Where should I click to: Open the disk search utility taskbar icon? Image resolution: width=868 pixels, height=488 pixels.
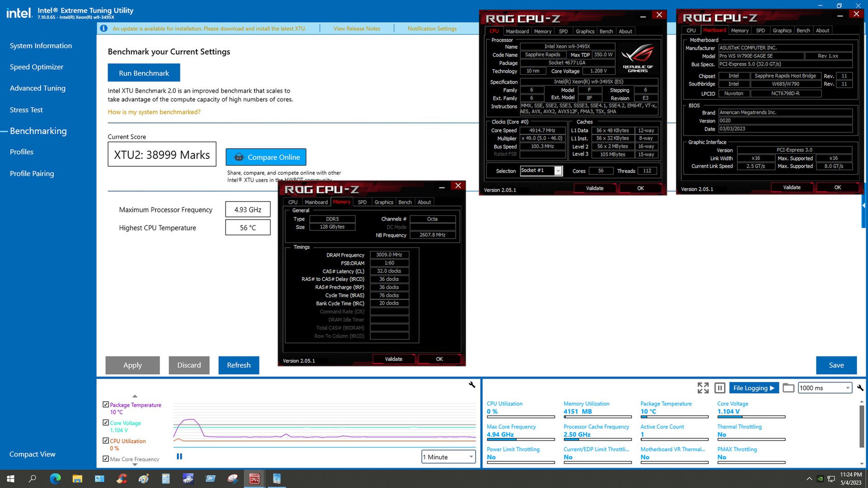click(x=188, y=479)
